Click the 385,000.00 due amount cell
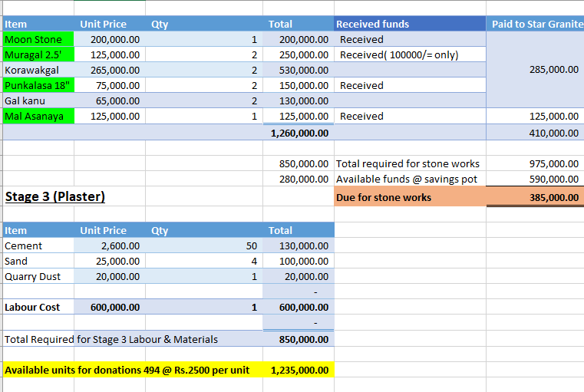 [536, 197]
